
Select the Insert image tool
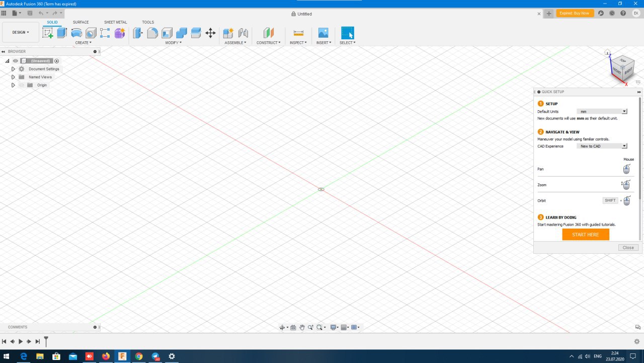324,33
